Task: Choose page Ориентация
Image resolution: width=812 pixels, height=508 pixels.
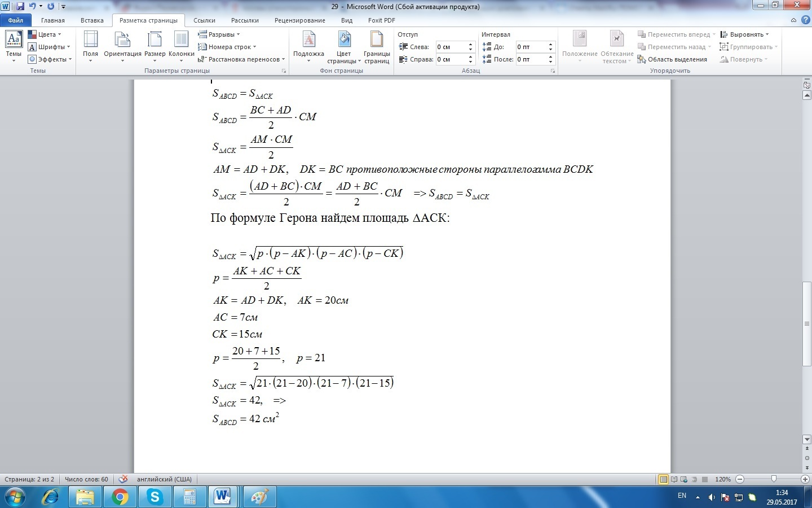Action: coord(122,46)
